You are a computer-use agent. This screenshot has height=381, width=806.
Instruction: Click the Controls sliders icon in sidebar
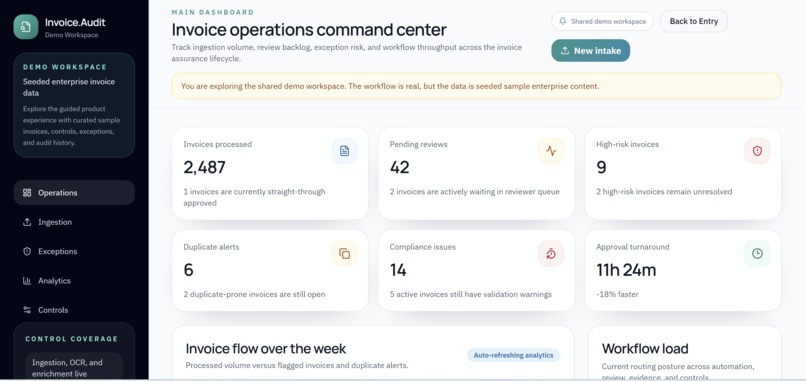pyautogui.click(x=27, y=310)
